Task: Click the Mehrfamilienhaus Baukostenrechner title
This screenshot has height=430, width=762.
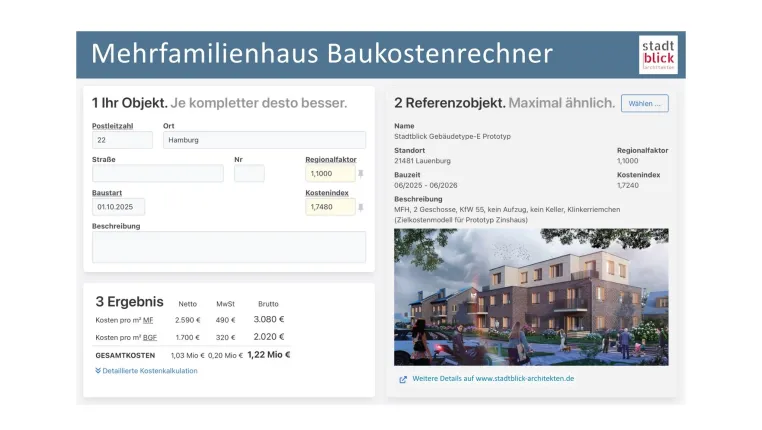Action: coord(322,53)
